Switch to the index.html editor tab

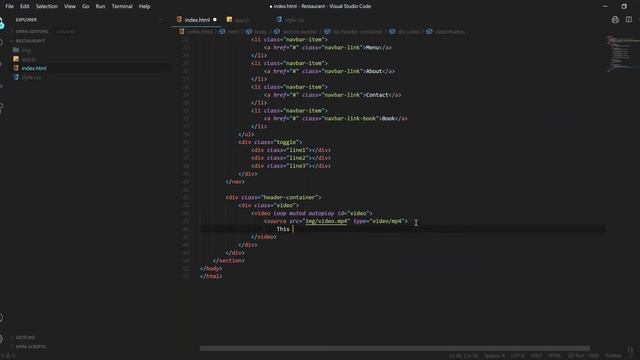click(197, 20)
